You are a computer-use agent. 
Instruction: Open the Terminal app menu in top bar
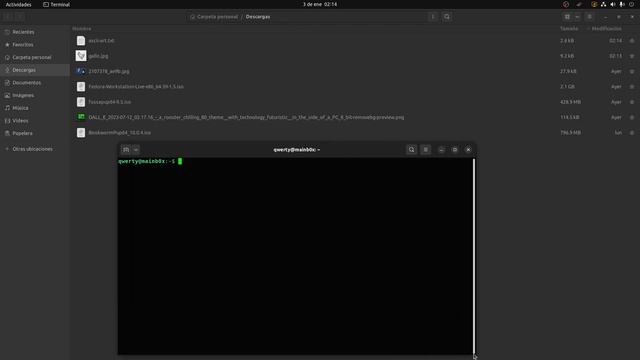(x=56, y=4)
